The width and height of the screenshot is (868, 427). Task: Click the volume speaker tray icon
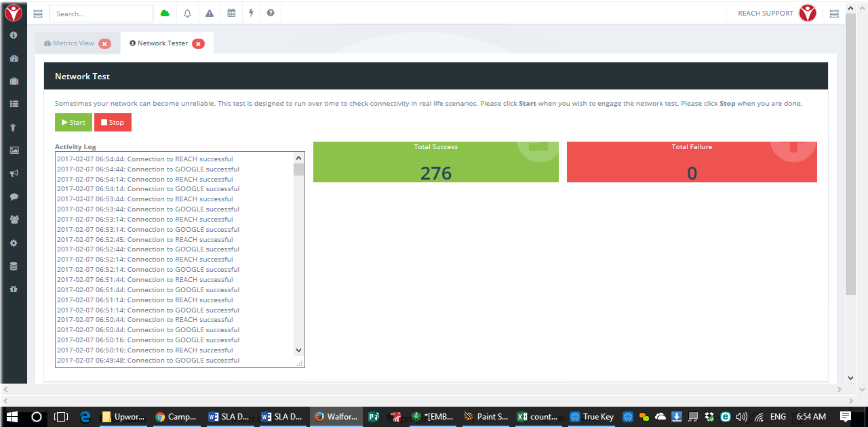(x=742, y=417)
